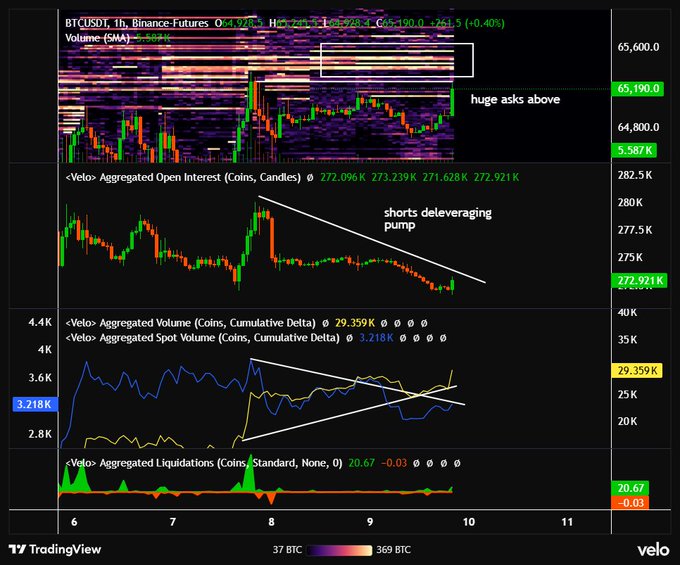The width and height of the screenshot is (680, 565).
Task: Select the Aggregated Spot Volume legend
Action: 202,338
